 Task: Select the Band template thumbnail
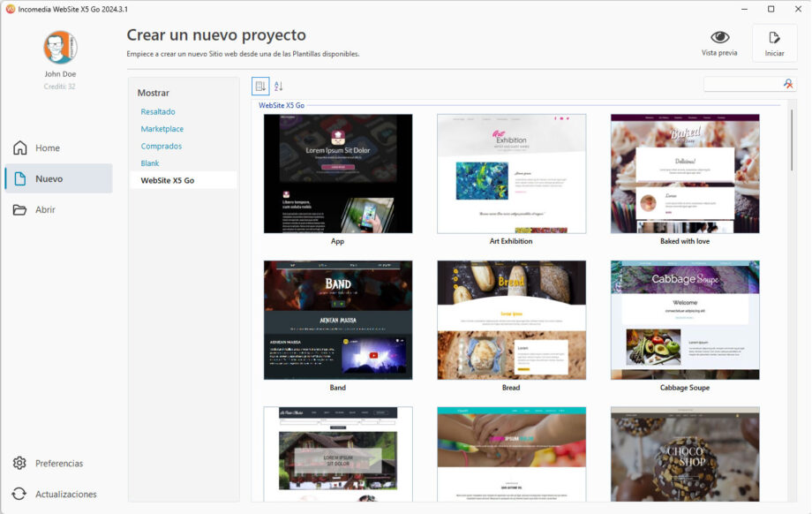[338, 320]
